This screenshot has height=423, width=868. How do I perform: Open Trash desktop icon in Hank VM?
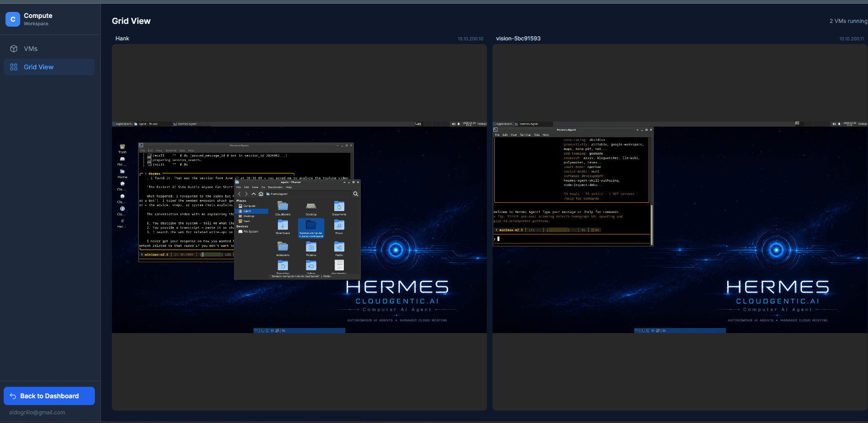click(122, 149)
